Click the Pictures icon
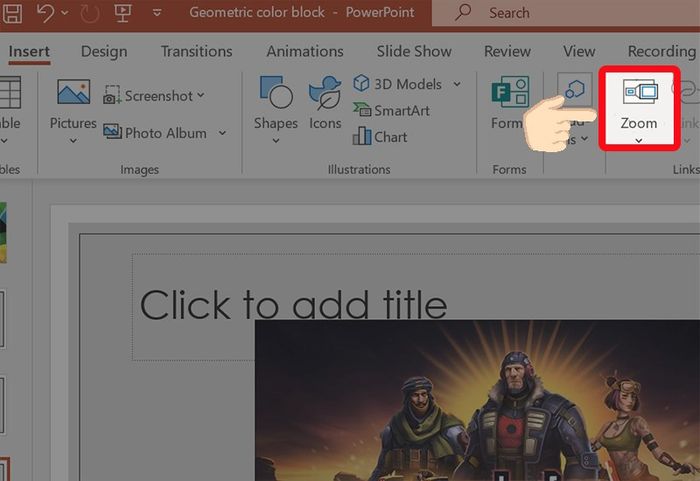This screenshot has height=481, width=700. coord(74,92)
